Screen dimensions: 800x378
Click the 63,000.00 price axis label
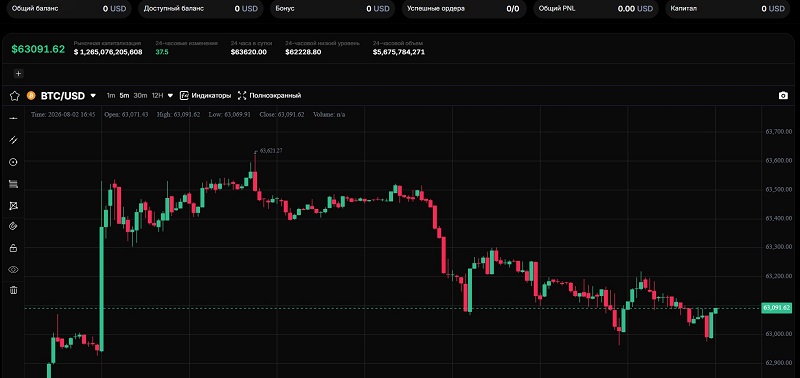[x=779, y=334]
